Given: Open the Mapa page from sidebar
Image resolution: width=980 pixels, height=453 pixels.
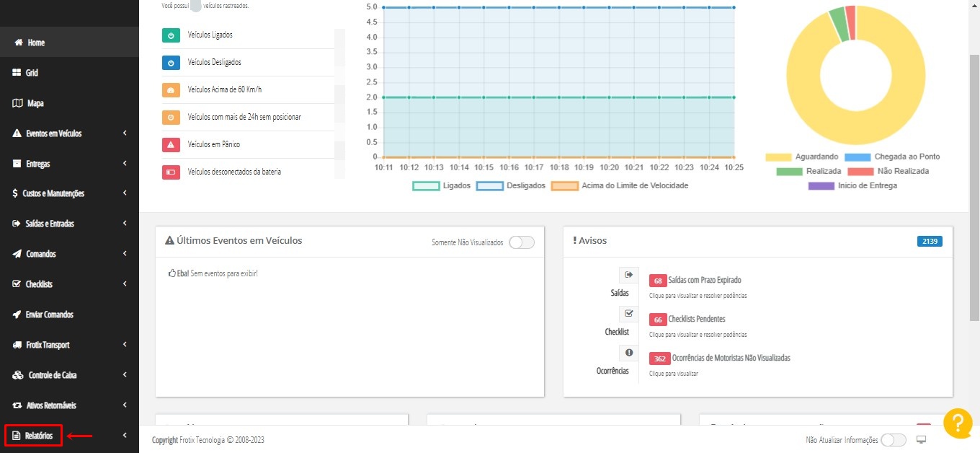Looking at the screenshot, I should (35, 103).
